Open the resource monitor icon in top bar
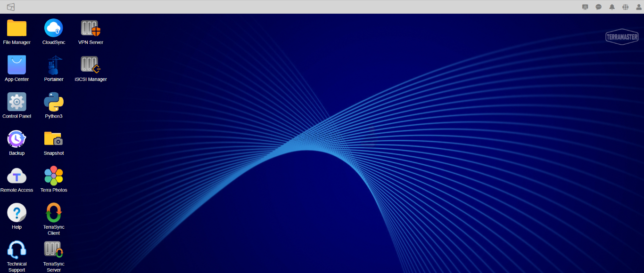The image size is (644, 273). tap(585, 7)
